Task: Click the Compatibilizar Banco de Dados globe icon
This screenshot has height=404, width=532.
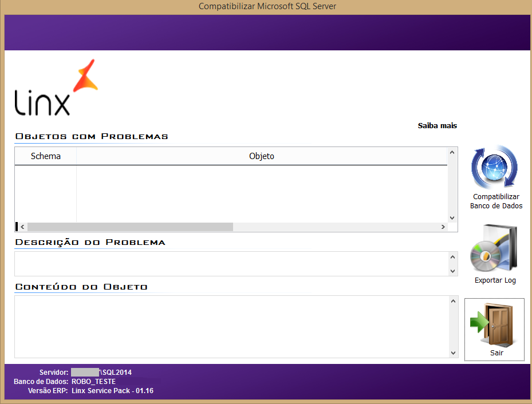Action: tap(495, 167)
